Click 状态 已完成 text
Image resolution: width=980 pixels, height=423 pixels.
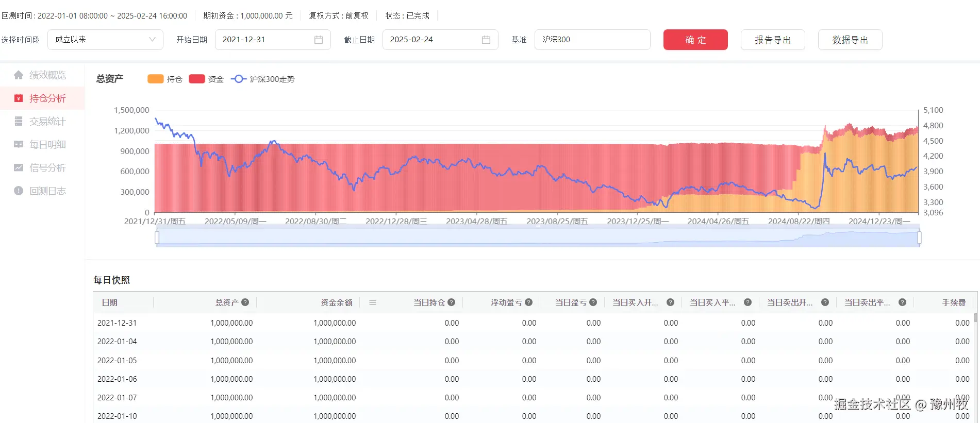point(407,16)
